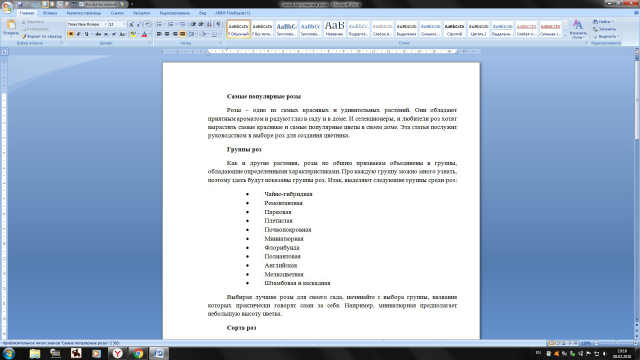Image resolution: width=640 pixels, height=360 pixels.
Task: Align text left
Action: click(159, 34)
